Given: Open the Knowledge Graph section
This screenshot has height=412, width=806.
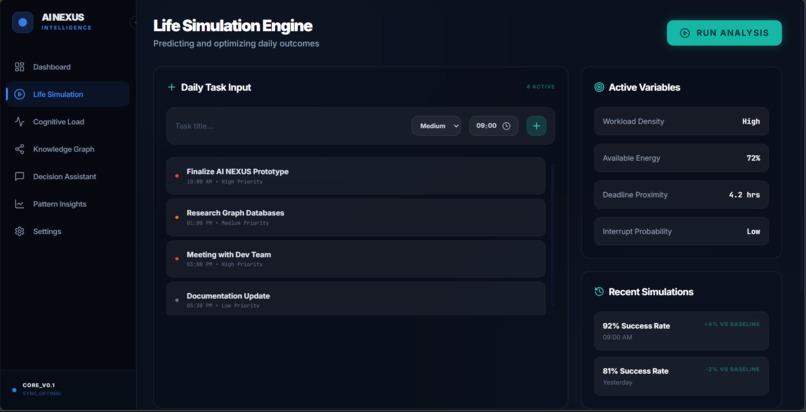Looking at the screenshot, I should 68,149.
